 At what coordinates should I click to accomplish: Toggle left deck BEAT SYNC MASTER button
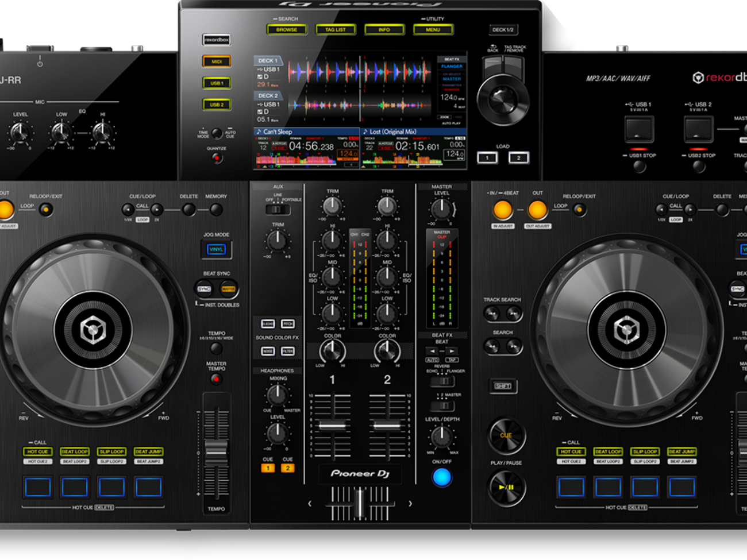click(x=228, y=289)
